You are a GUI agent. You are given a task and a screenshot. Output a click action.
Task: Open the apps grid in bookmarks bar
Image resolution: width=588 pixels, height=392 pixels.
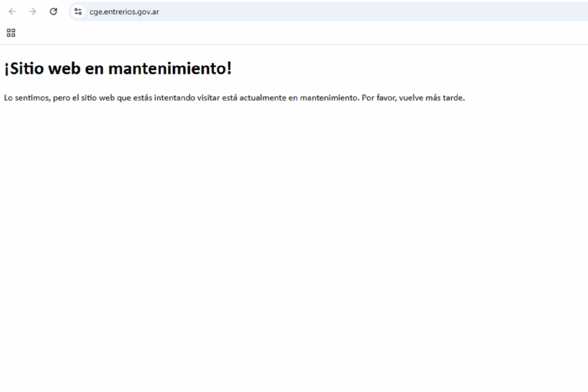11,33
